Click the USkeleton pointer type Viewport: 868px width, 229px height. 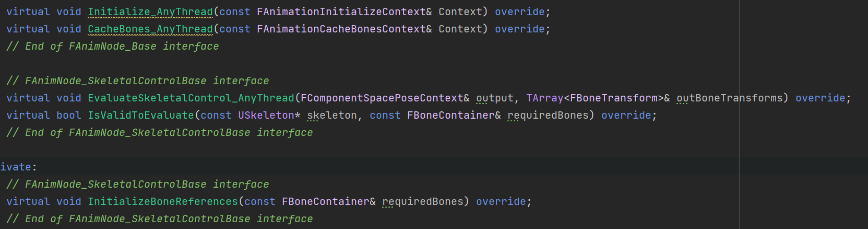[x=266, y=115]
